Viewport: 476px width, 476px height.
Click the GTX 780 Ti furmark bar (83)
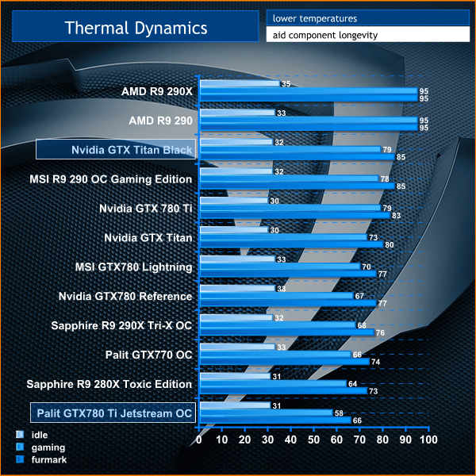tap(295, 216)
